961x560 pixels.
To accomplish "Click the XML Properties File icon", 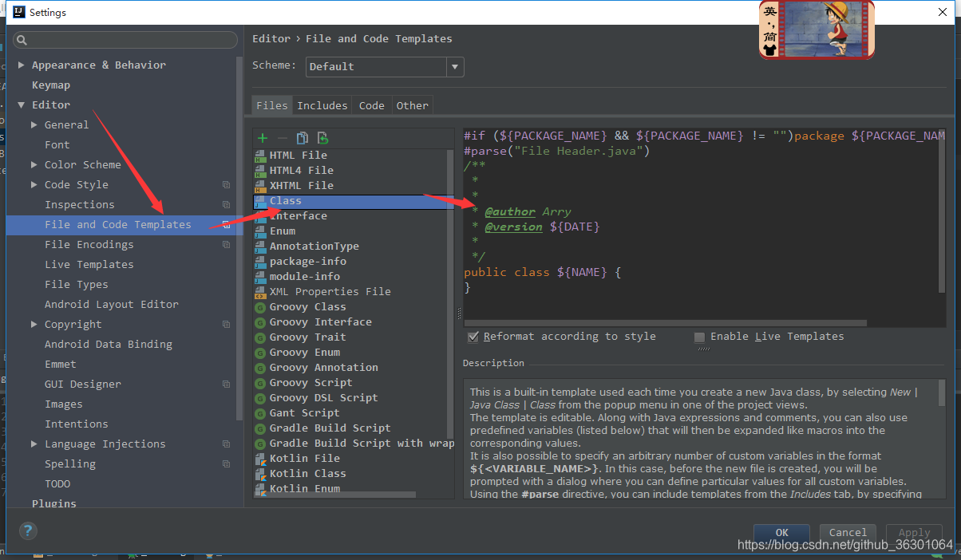I will point(260,292).
